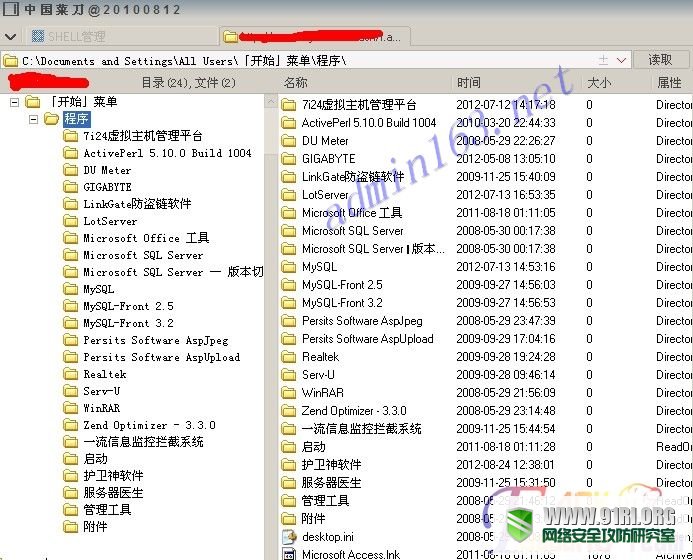Select LinkGate防盗链软件 in the folder tree

click(137, 204)
